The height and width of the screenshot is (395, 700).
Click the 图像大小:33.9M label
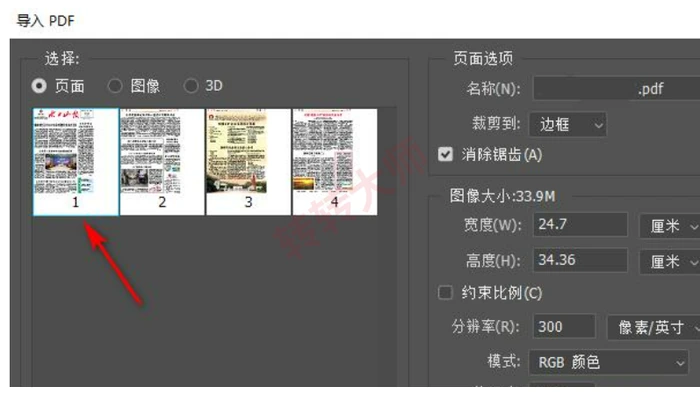502,196
